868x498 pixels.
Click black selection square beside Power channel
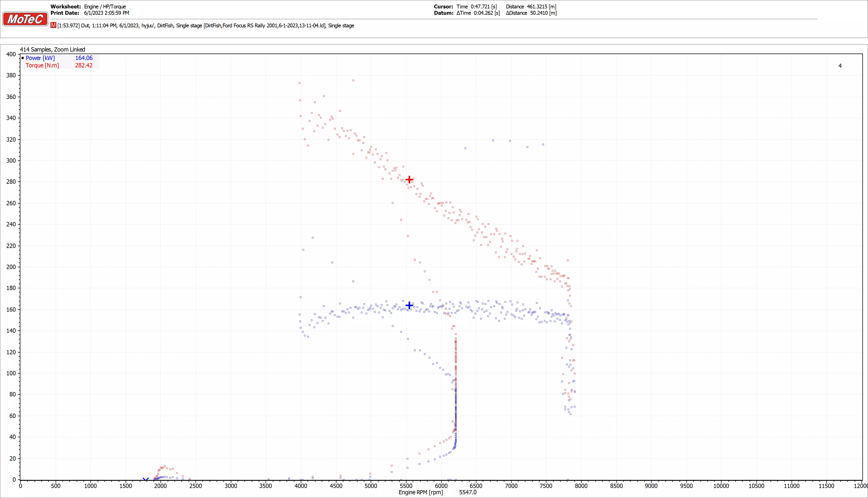click(23, 58)
